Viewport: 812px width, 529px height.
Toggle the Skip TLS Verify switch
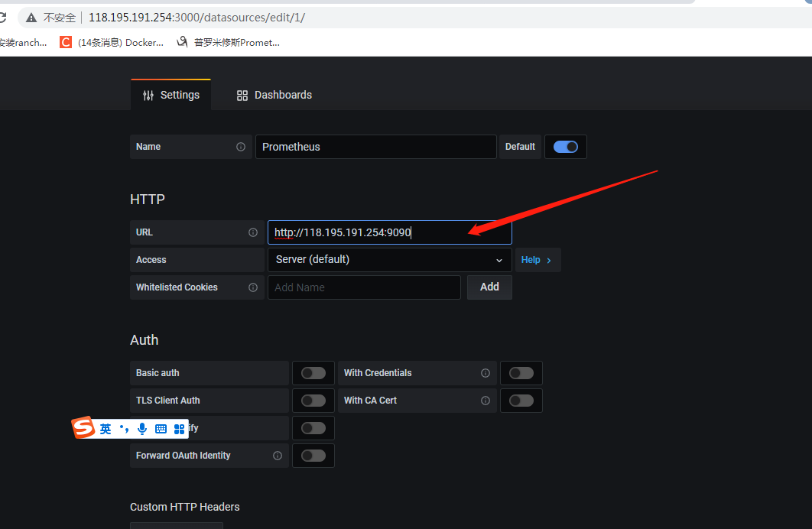[x=313, y=428]
